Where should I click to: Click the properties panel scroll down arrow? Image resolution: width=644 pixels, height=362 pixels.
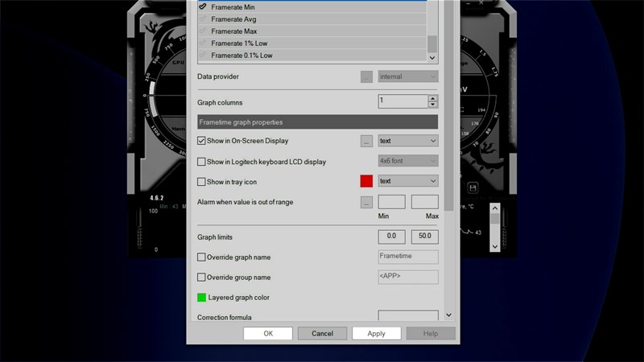pos(449,315)
